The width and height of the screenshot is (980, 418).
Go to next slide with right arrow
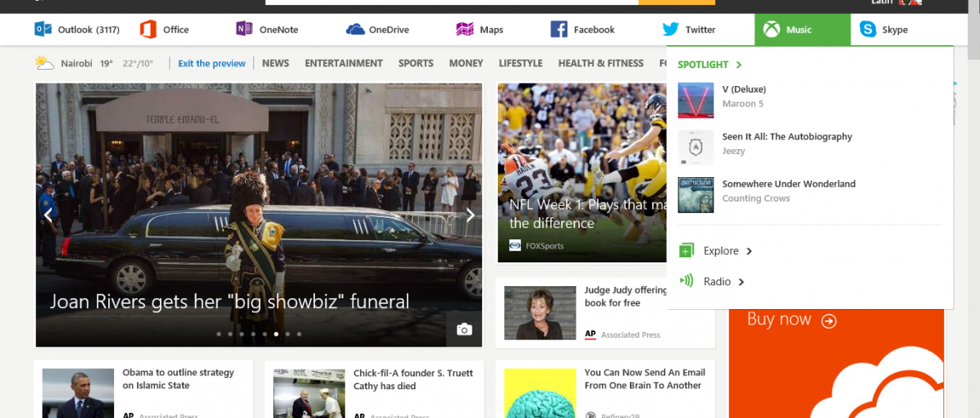pyautogui.click(x=470, y=216)
